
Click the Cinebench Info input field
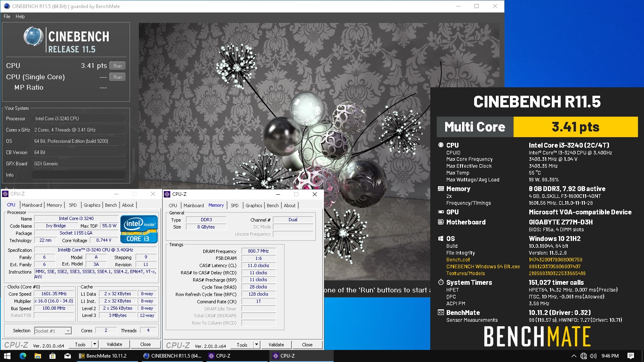pos(78,175)
